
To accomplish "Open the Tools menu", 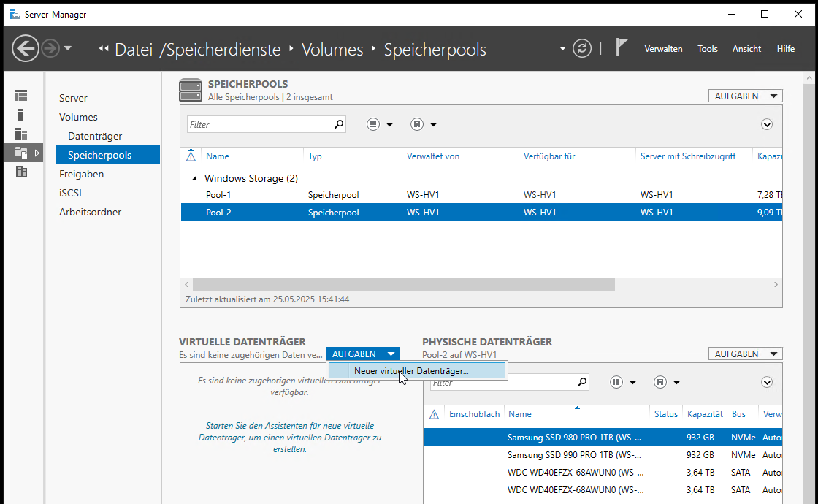I will tap(708, 48).
